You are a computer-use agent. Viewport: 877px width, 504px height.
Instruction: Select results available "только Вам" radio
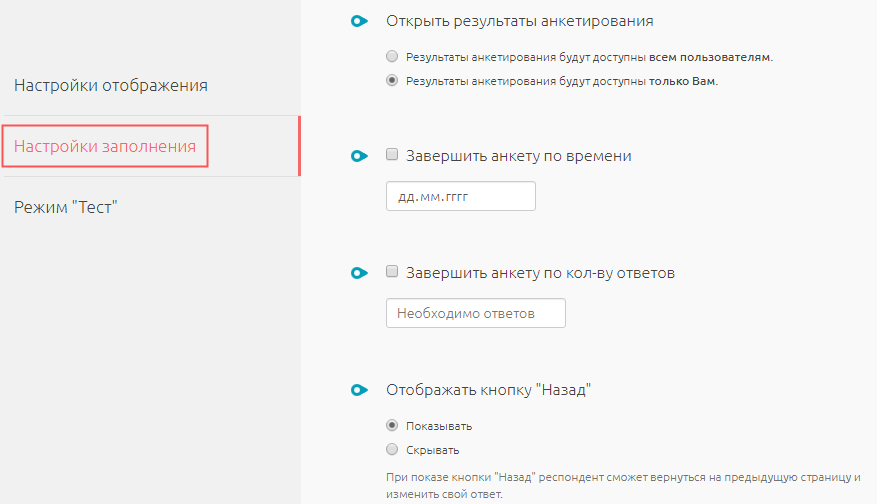pos(392,81)
